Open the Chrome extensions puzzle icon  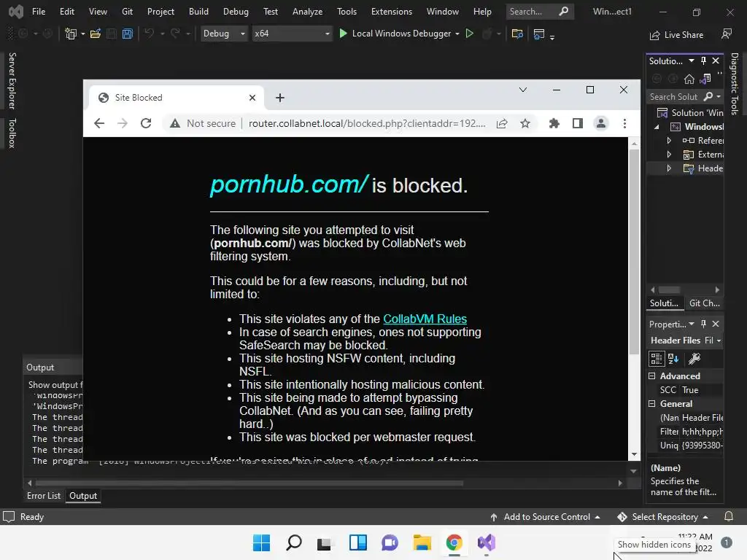[x=554, y=124]
